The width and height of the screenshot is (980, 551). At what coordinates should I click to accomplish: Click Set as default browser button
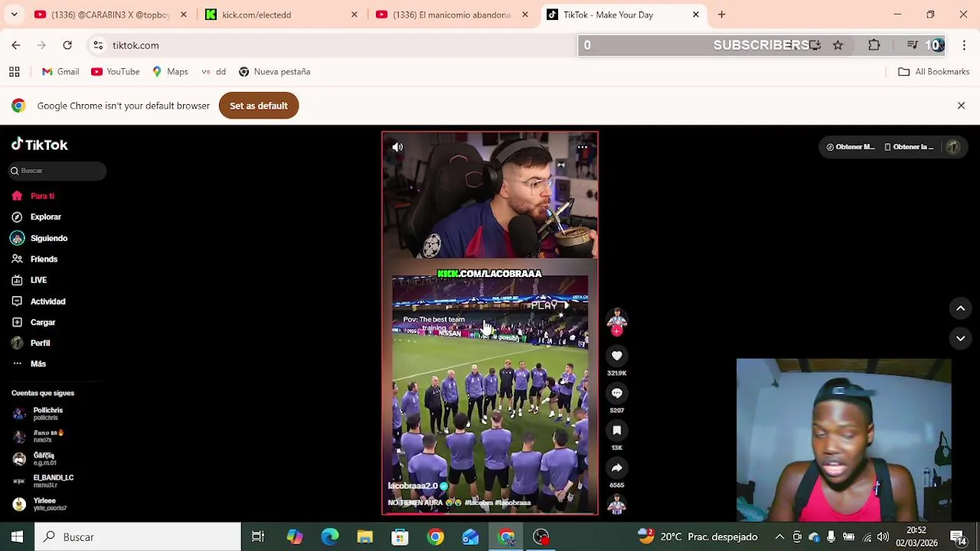click(259, 106)
